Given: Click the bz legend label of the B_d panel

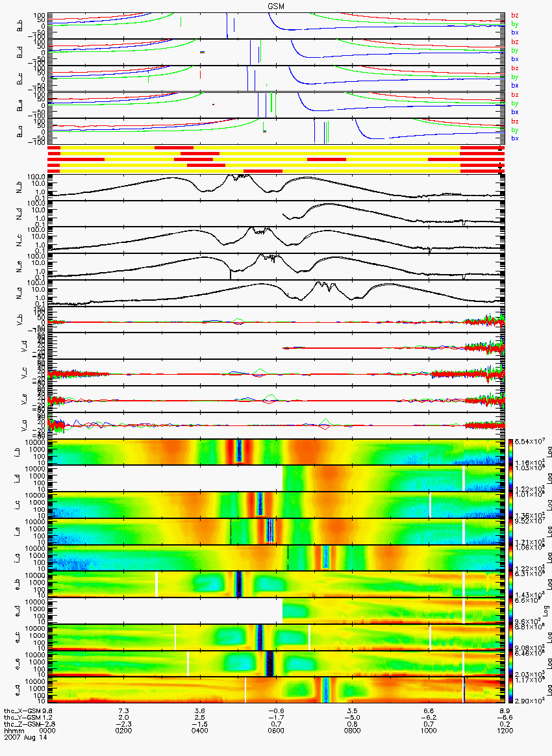Looking at the screenshot, I should tap(515, 42).
